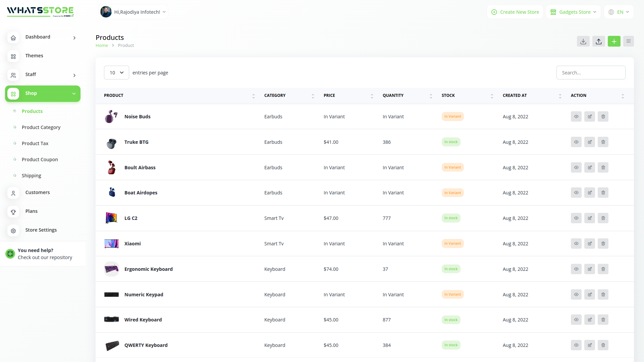644x362 pixels.
Task: View QWERTY Keyboard with eye icon
Action: [576, 345]
